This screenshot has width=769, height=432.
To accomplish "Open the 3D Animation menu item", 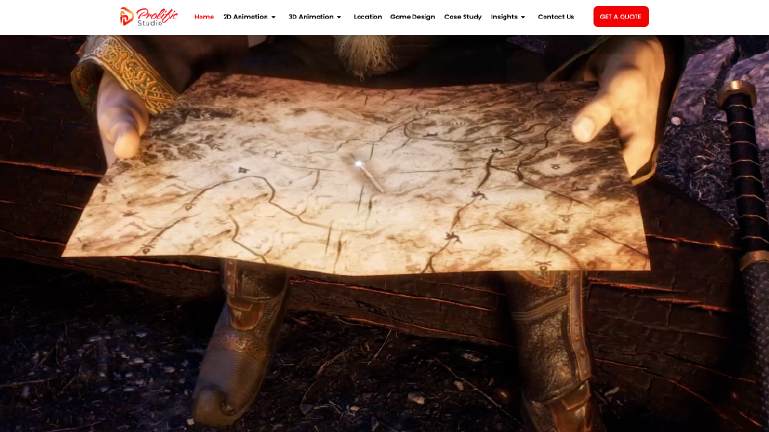I will (310, 17).
